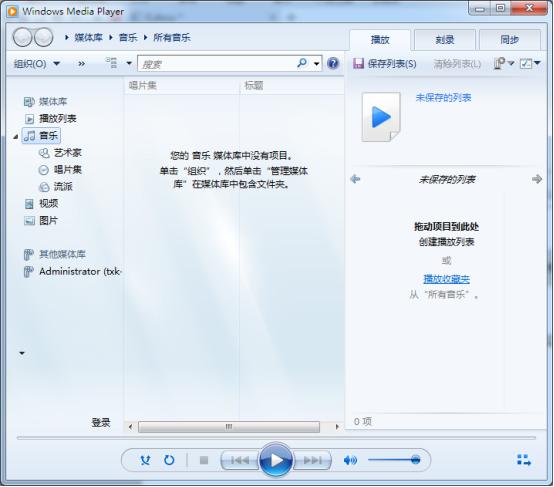The height and width of the screenshot is (487, 554).
Task: Open the search options dropdown arrow
Action: point(317,64)
